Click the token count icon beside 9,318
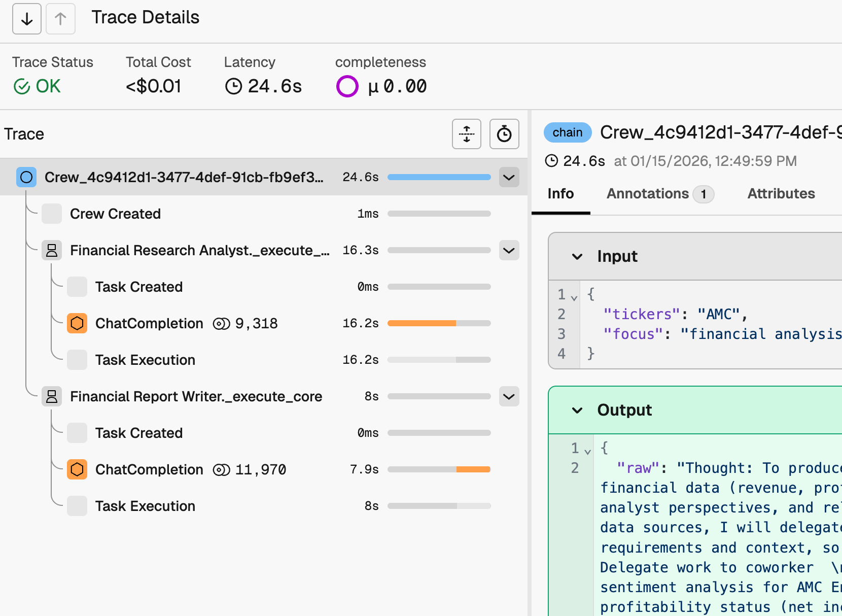 222,324
